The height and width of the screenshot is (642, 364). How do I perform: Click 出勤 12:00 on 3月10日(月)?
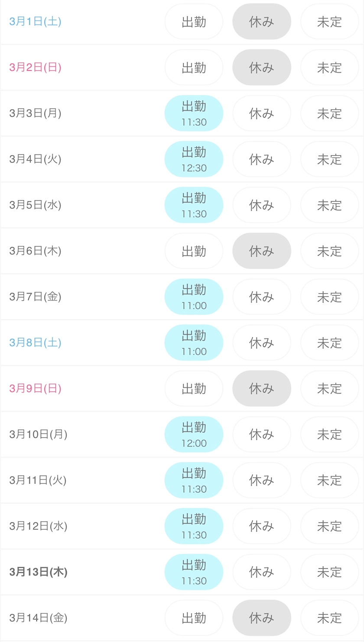click(x=194, y=434)
